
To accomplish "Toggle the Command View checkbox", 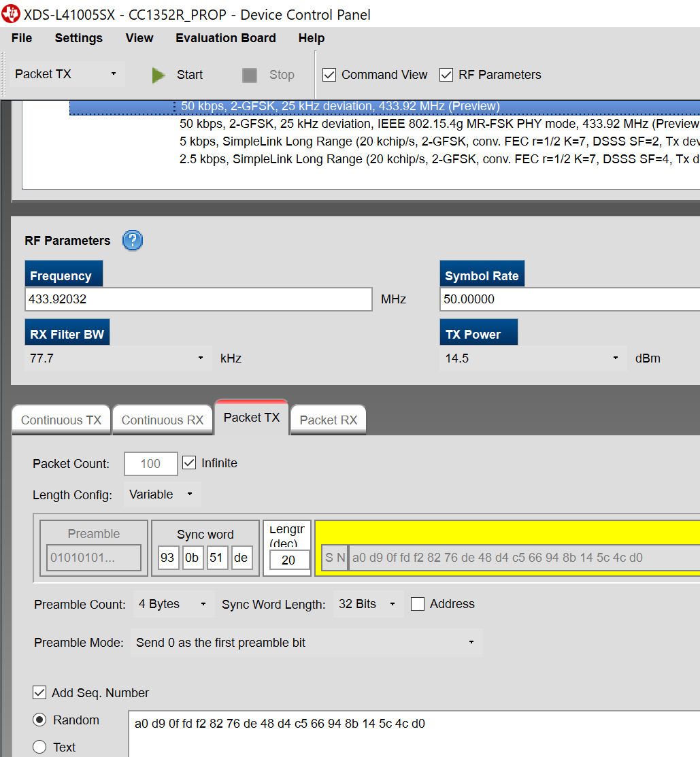I will (x=329, y=75).
